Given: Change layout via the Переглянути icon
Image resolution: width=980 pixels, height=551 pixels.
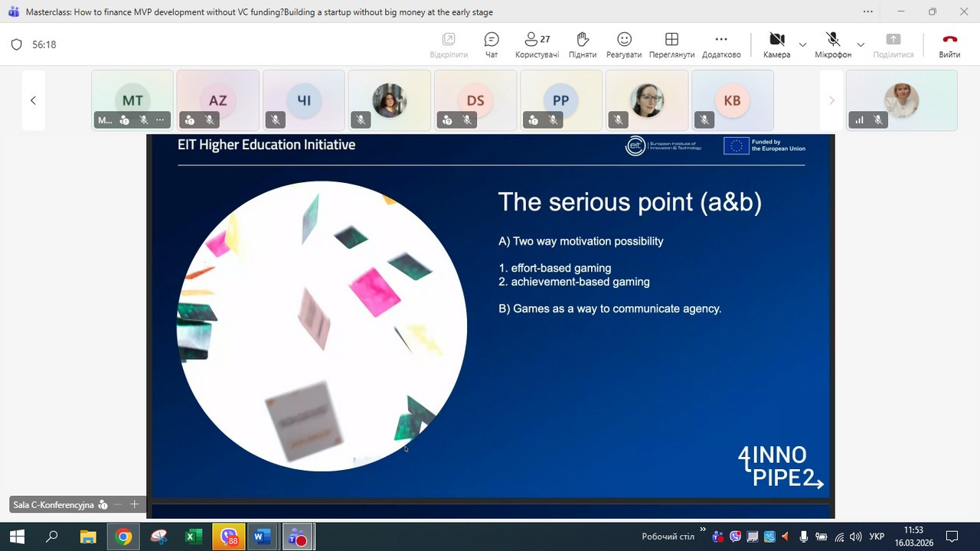Looking at the screenshot, I should tap(671, 40).
